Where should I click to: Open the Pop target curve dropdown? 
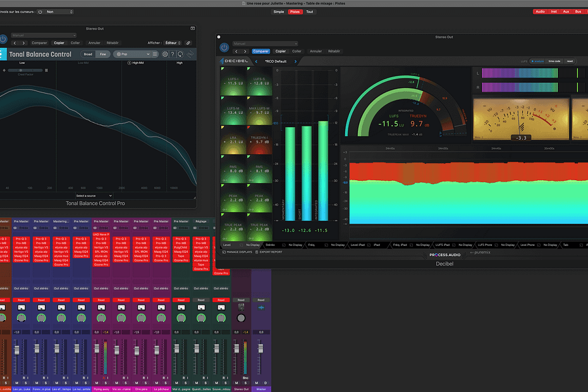pos(132,54)
